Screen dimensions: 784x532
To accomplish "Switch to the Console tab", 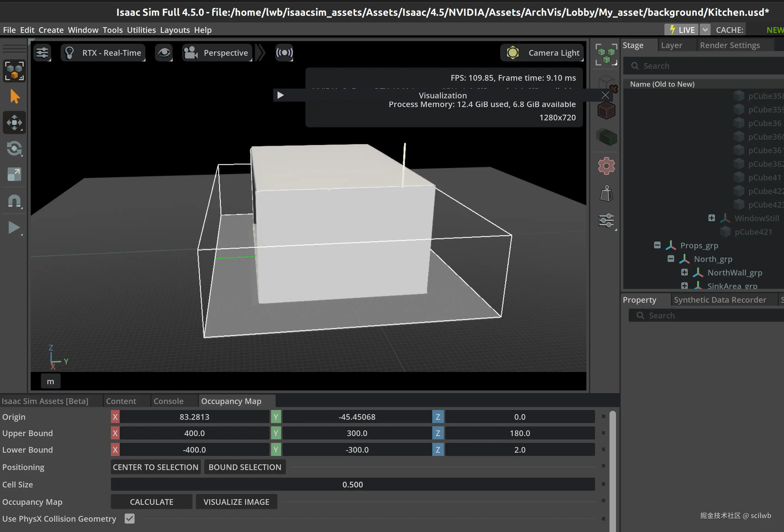I will (168, 401).
